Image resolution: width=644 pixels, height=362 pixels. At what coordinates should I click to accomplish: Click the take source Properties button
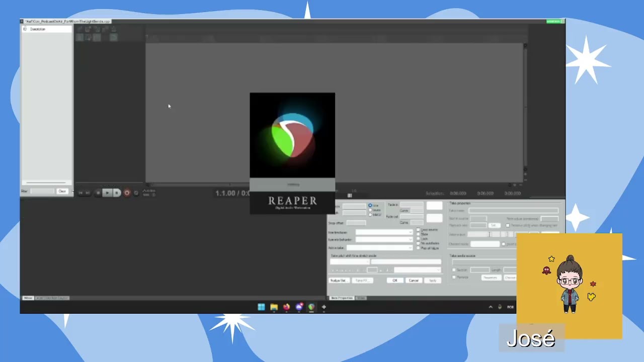pyautogui.click(x=491, y=278)
